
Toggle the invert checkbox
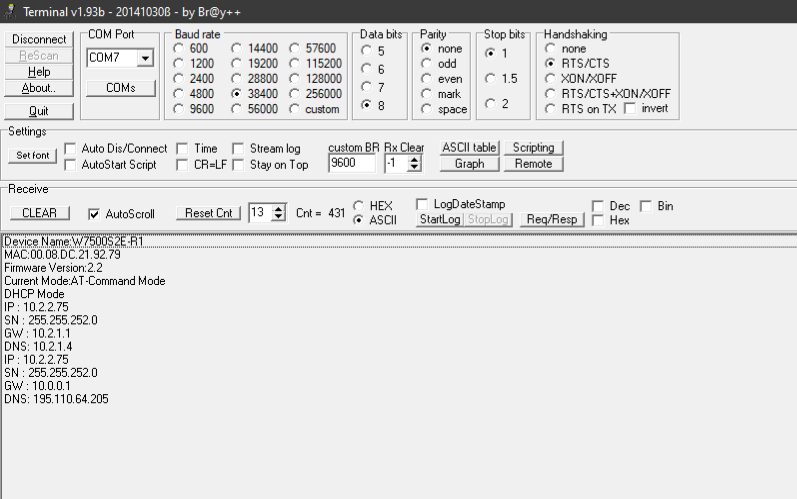coord(630,108)
